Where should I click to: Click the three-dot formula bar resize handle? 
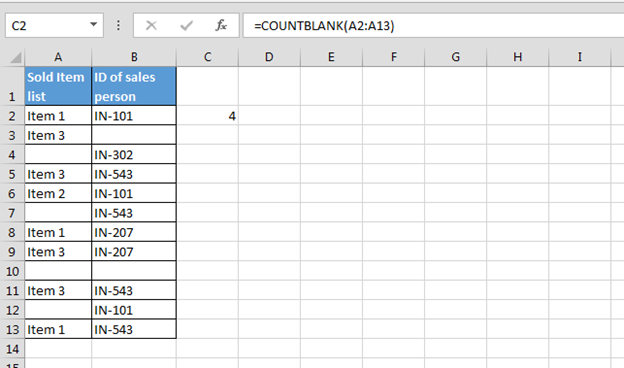point(118,25)
